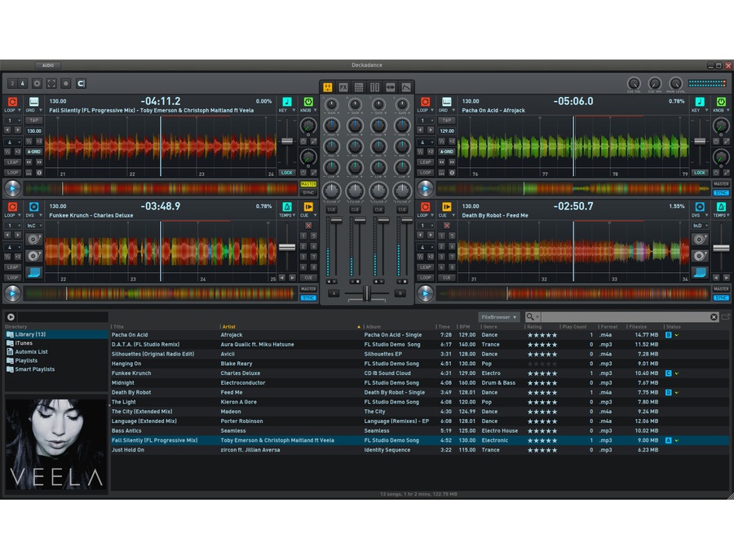Viewport: 734px width, 560px height.
Task: Click the laptop icon on Funkee Krunch deck
Action: click(33, 272)
